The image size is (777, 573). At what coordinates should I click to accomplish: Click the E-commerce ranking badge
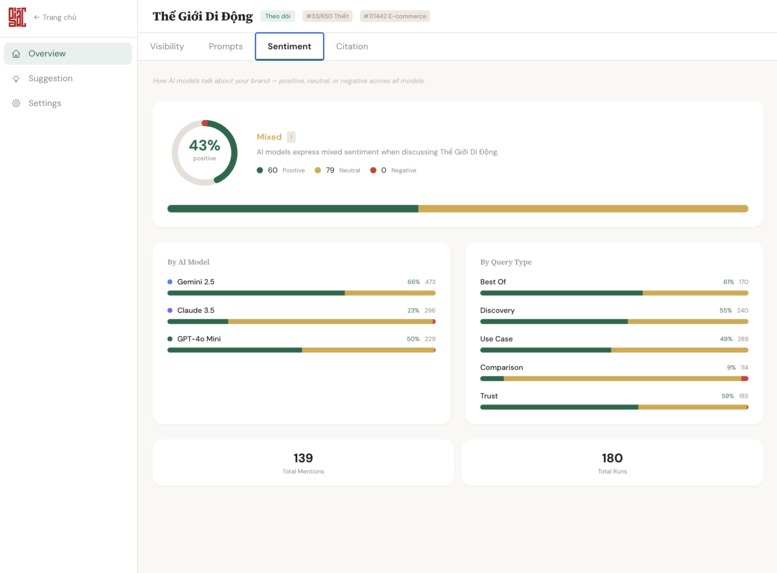click(395, 16)
